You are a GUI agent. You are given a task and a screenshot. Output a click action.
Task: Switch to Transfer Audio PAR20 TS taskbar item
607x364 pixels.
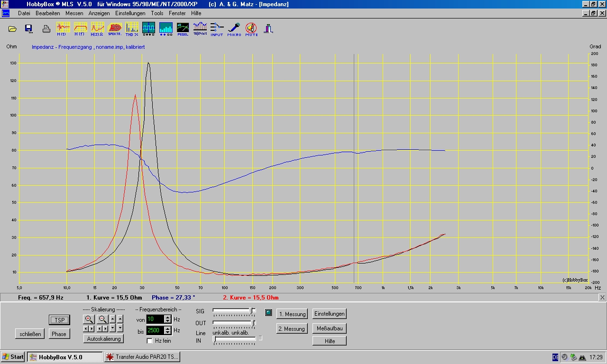click(142, 357)
